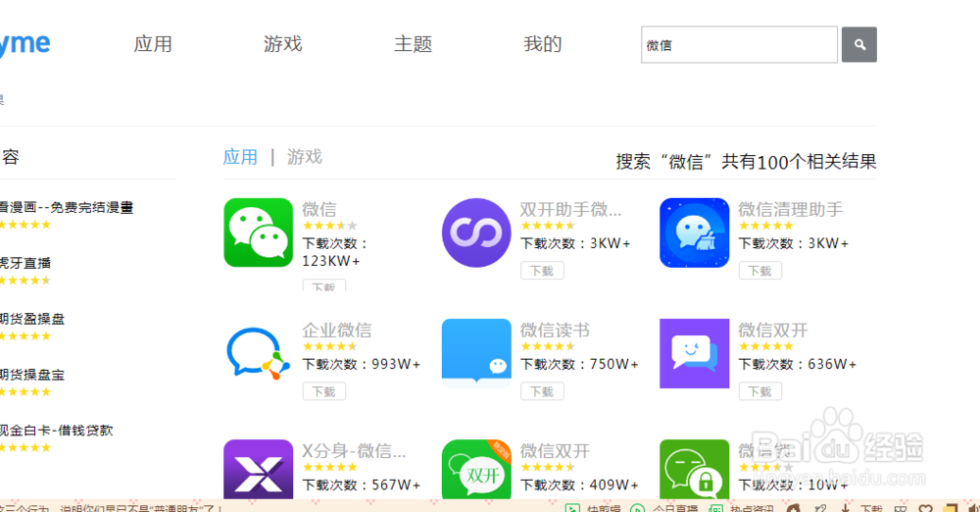Click 下载次数:993W+ text
The height and width of the screenshot is (512, 980).
362,364
